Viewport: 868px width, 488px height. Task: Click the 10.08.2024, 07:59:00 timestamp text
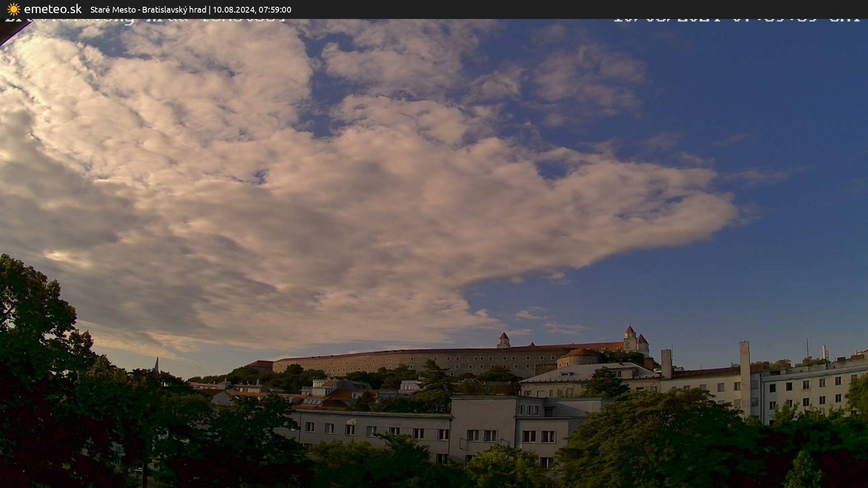(x=252, y=9)
